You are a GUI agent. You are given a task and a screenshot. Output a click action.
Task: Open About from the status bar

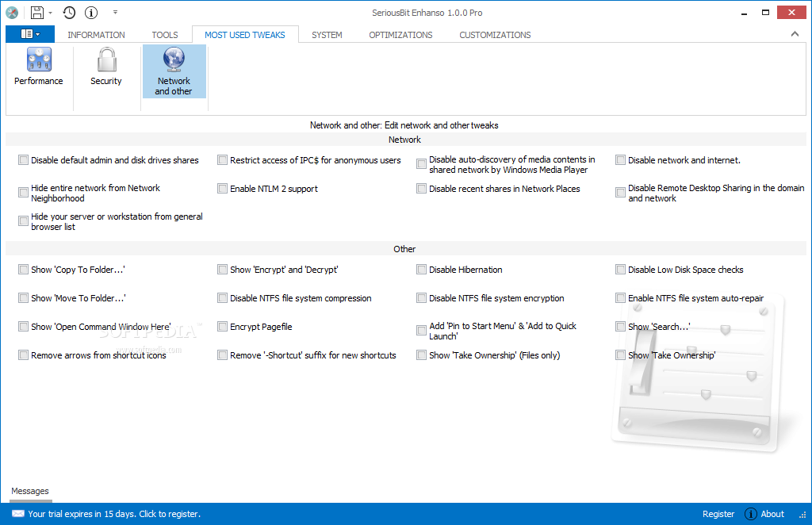point(764,514)
